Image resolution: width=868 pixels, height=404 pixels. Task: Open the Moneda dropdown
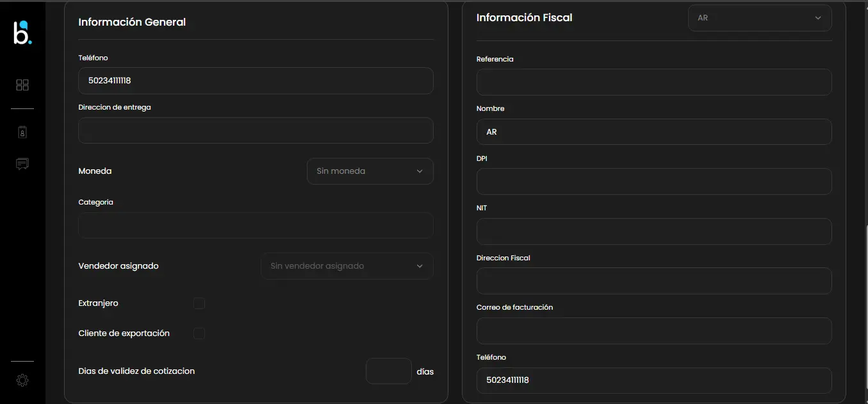click(x=370, y=171)
